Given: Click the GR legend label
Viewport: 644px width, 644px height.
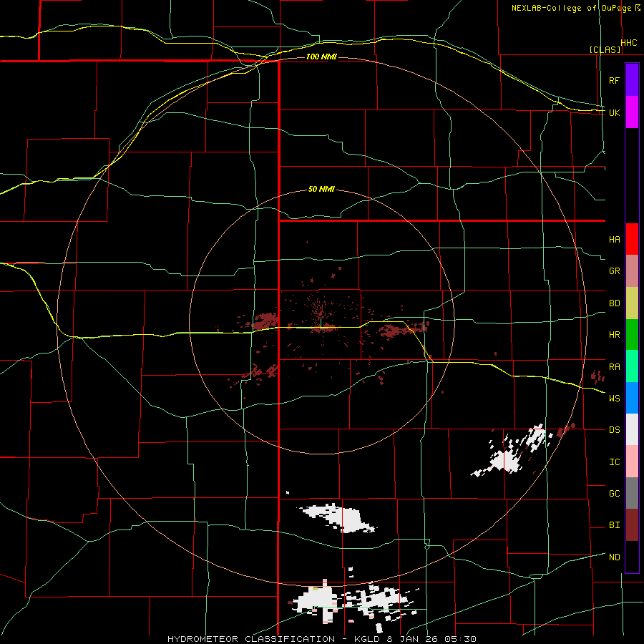Looking at the screenshot, I should click(x=614, y=271).
